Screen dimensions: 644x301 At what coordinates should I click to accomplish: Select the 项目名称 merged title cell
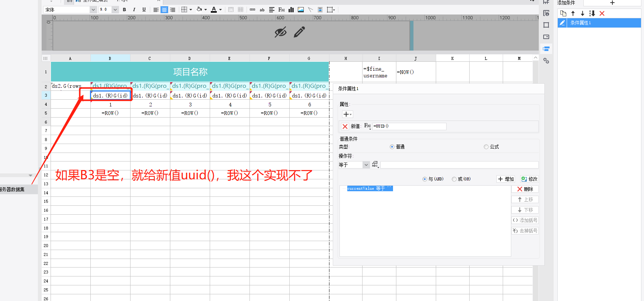click(x=190, y=71)
